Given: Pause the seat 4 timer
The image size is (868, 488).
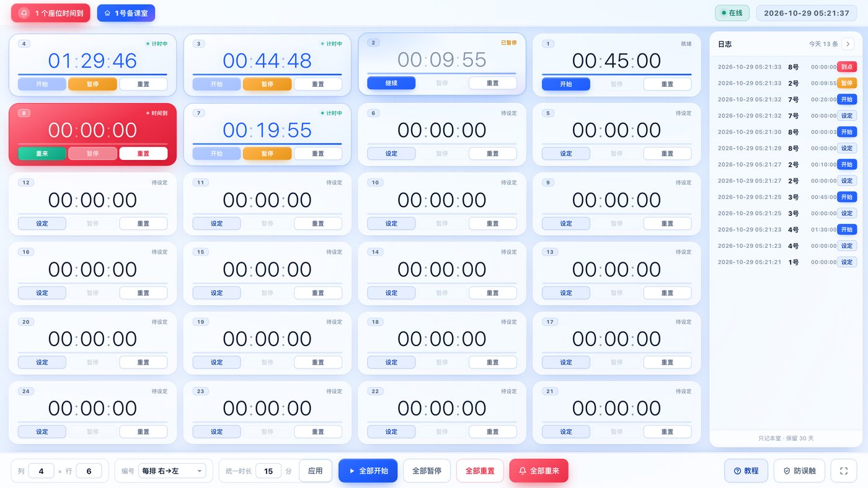Looking at the screenshot, I should (92, 84).
